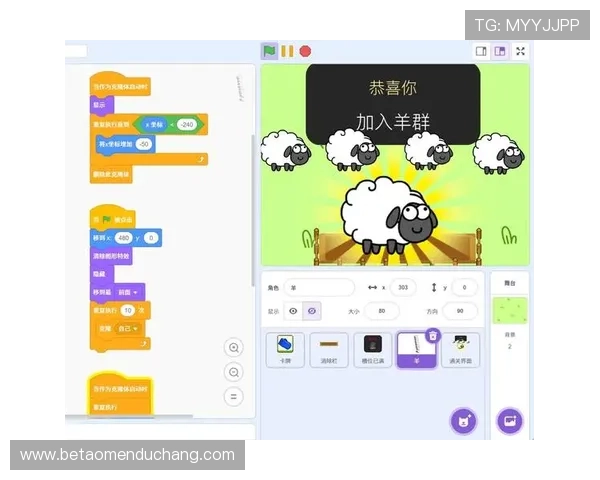The width and height of the screenshot is (600, 480).
Task: Click the x coordinate reporter block
Action: tap(154, 124)
